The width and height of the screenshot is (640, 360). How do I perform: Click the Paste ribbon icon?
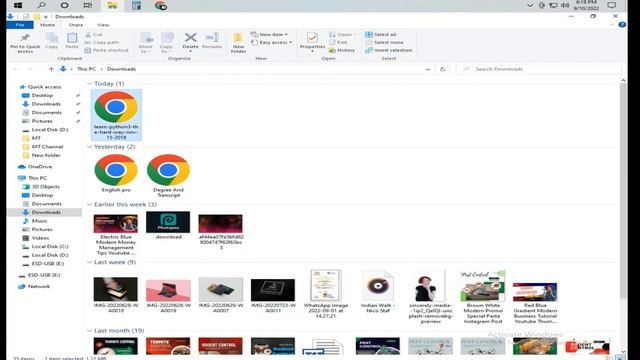pos(72,41)
